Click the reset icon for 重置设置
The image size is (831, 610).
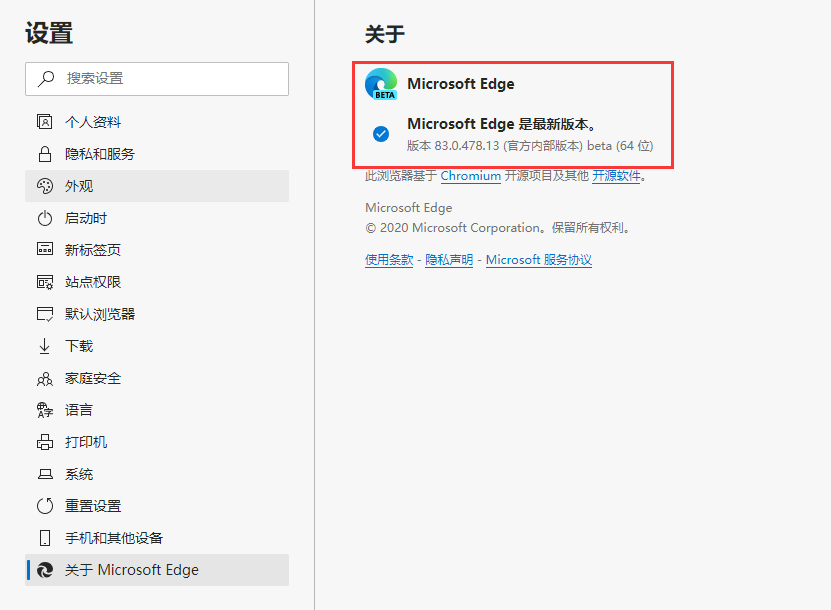[x=44, y=506]
